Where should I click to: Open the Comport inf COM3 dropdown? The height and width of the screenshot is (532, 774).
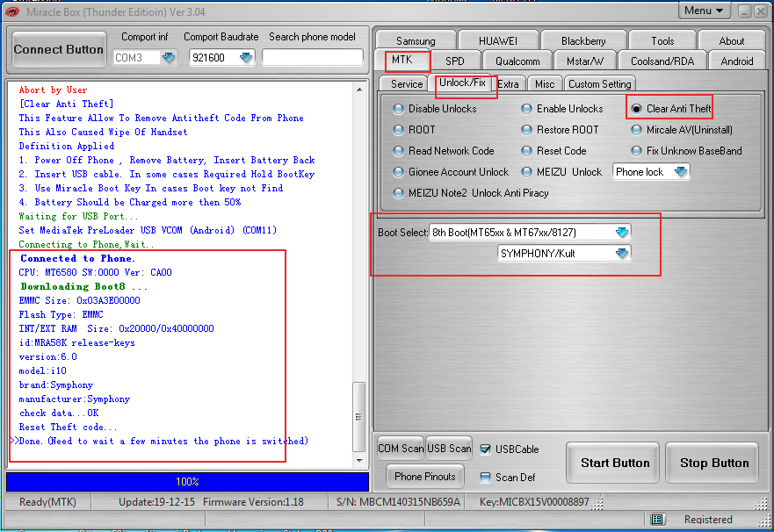coord(169,58)
